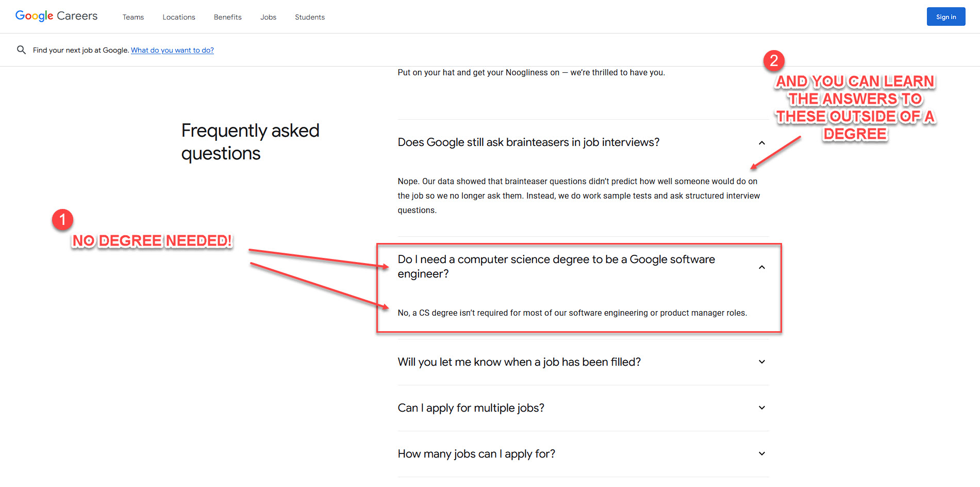Image resolution: width=980 pixels, height=487 pixels.
Task: Visit the Students section
Action: [310, 17]
